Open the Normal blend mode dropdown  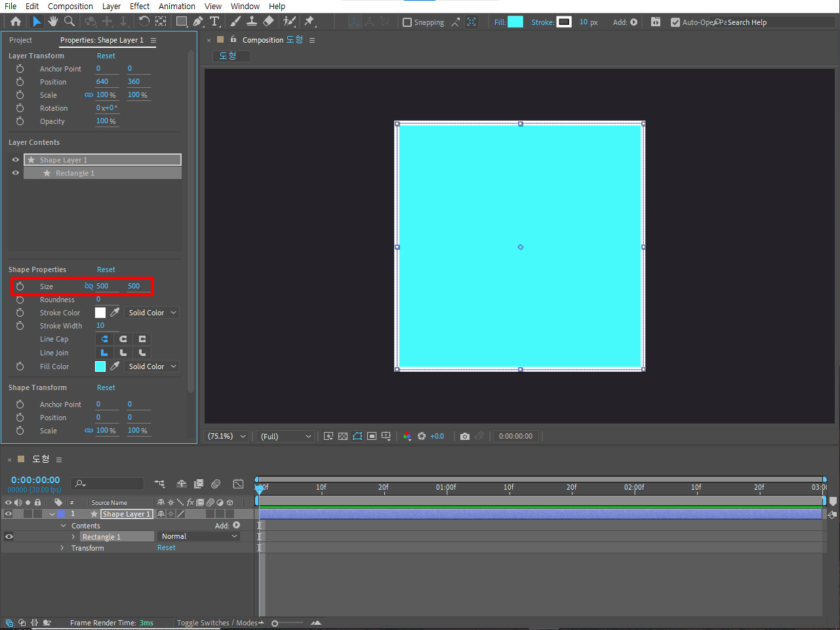[x=199, y=536]
